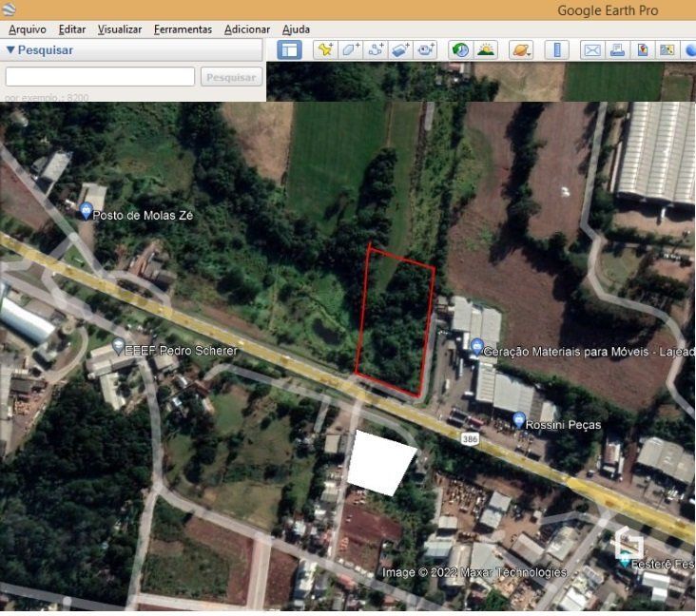This screenshot has height=616, width=696.
Task: Open the Ferramentas menu
Action: [183, 29]
